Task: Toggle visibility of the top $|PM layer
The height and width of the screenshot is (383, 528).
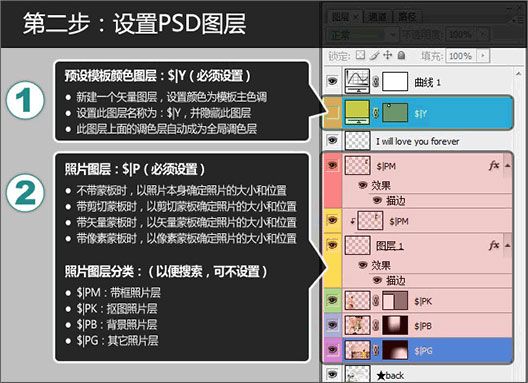Action: [332, 165]
